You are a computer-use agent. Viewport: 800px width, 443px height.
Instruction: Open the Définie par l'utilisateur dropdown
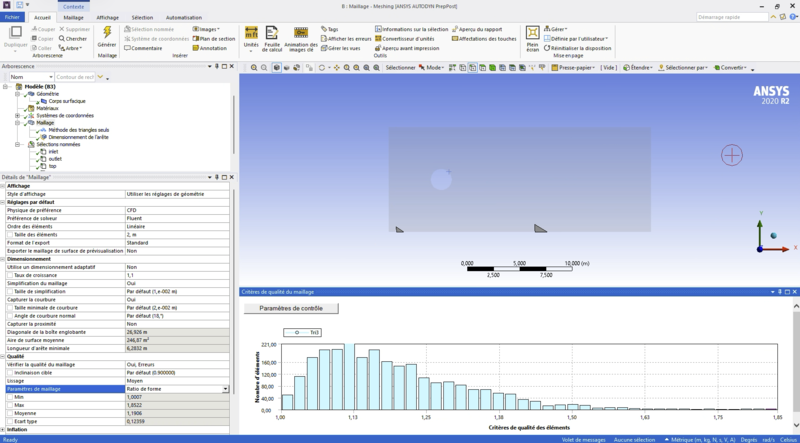click(576, 39)
